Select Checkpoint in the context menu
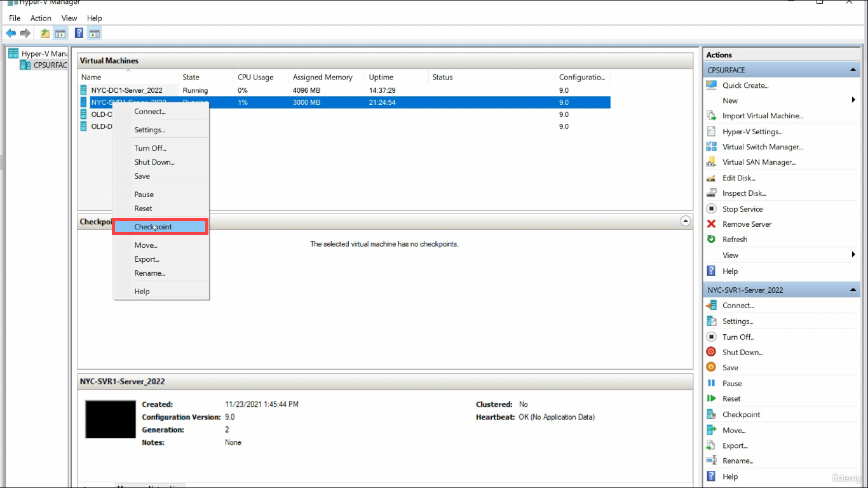 161,227
